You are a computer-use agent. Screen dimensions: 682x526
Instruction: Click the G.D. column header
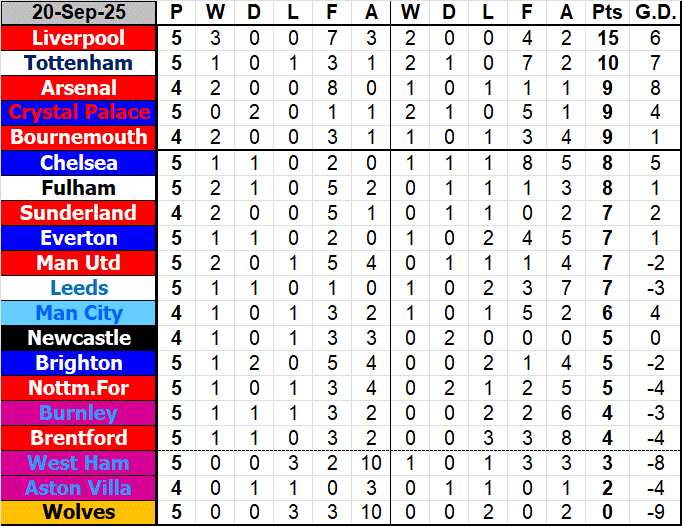pyautogui.click(x=655, y=13)
